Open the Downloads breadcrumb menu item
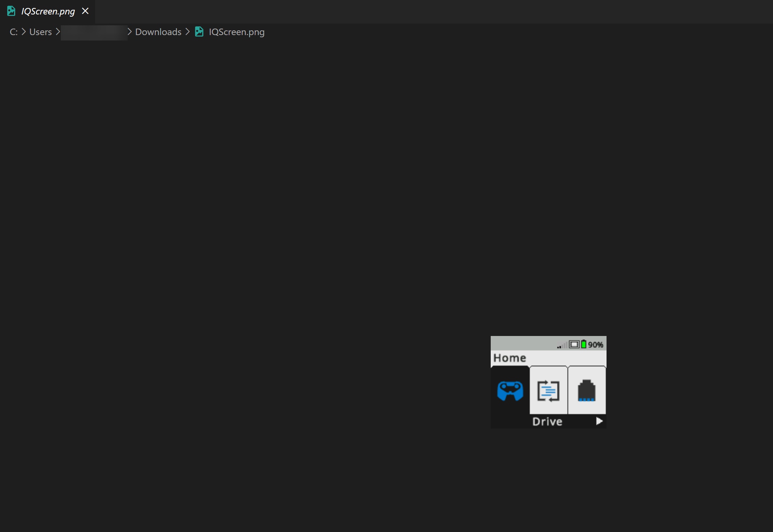Image resolution: width=773 pixels, height=532 pixels. pos(158,32)
